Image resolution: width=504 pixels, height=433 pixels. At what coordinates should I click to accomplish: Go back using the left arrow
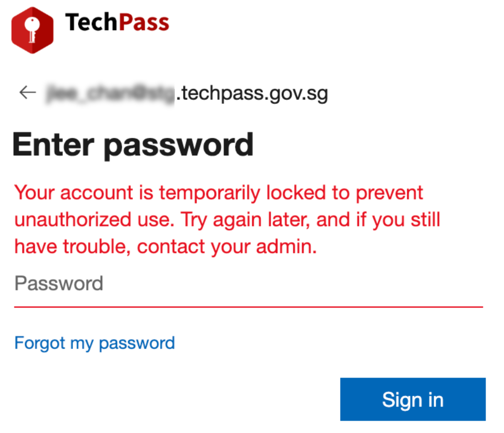click(28, 92)
